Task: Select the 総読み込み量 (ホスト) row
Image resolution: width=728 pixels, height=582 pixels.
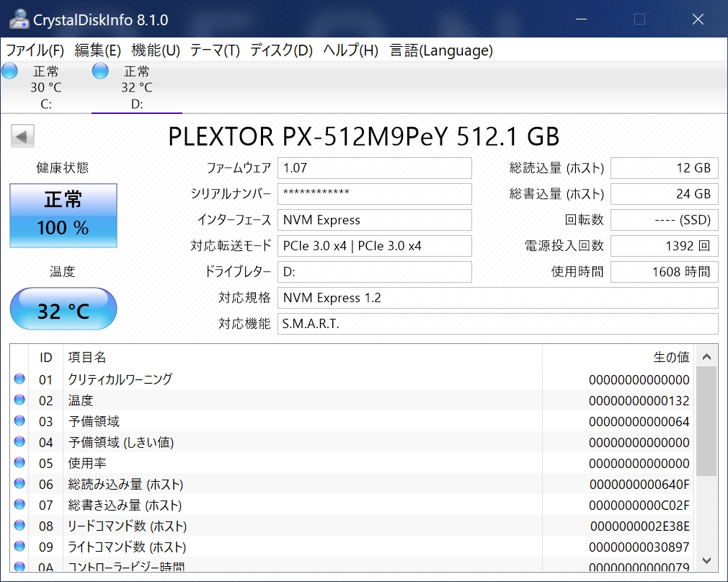Action: pos(288,484)
